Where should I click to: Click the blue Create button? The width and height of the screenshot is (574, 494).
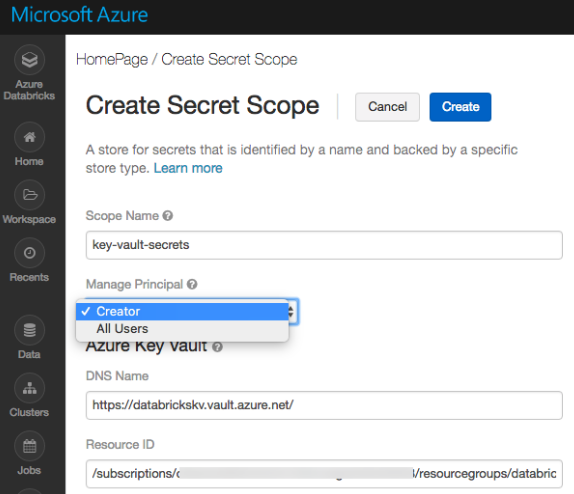[460, 107]
